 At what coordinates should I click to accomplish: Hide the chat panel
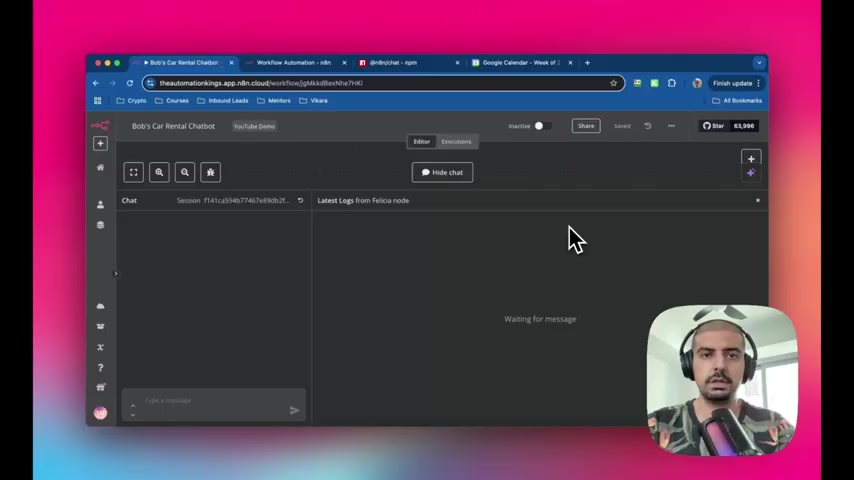(x=442, y=172)
